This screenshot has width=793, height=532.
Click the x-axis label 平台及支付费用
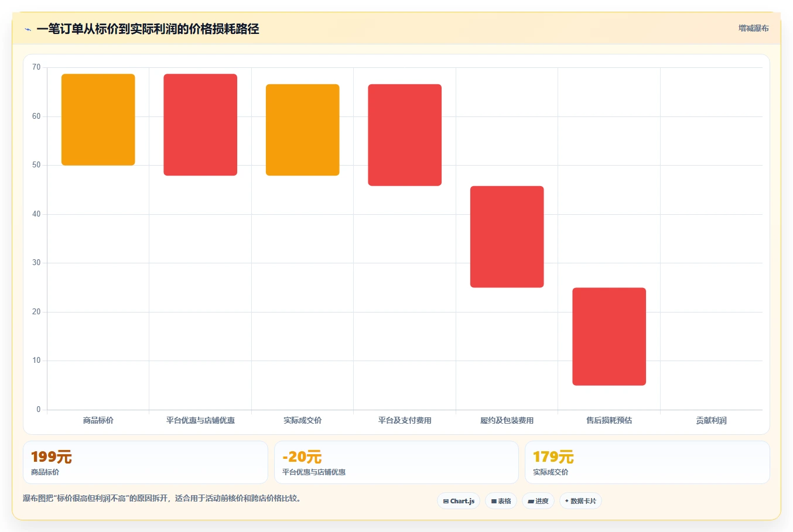[x=405, y=420]
